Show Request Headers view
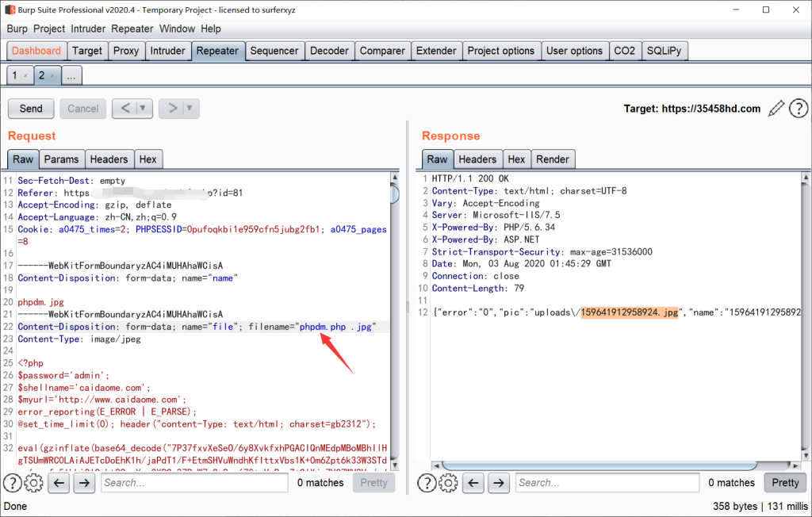 pyautogui.click(x=109, y=159)
